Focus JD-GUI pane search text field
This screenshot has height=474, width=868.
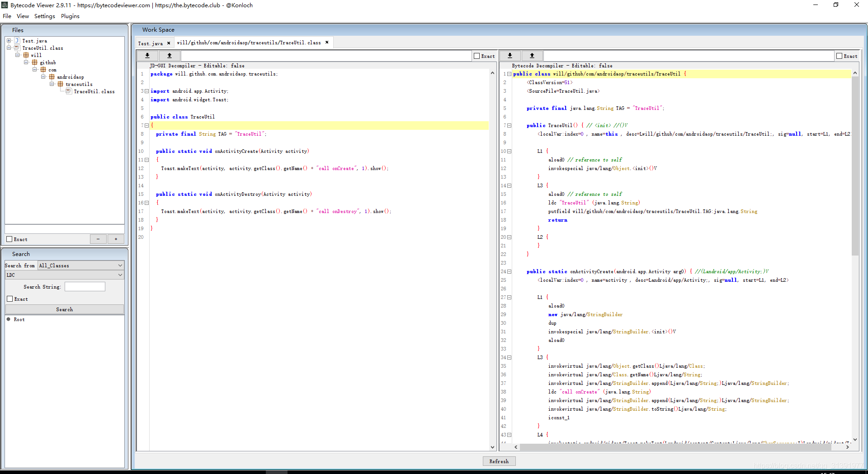[x=326, y=56]
